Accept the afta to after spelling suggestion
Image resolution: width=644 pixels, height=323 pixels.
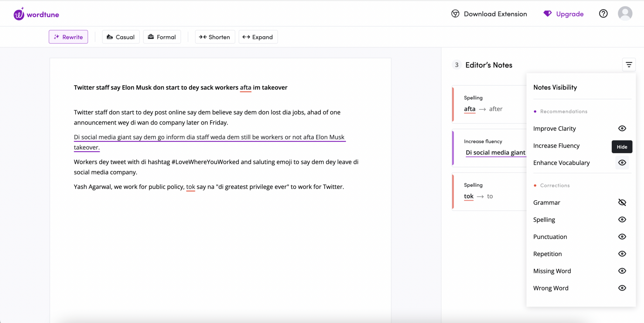coord(495,109)
